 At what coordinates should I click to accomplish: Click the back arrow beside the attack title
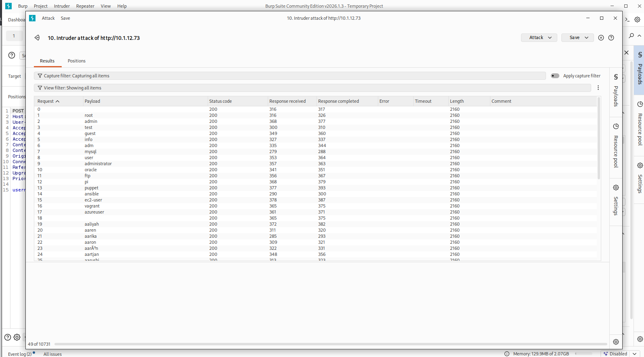click(x=37, y=38)
